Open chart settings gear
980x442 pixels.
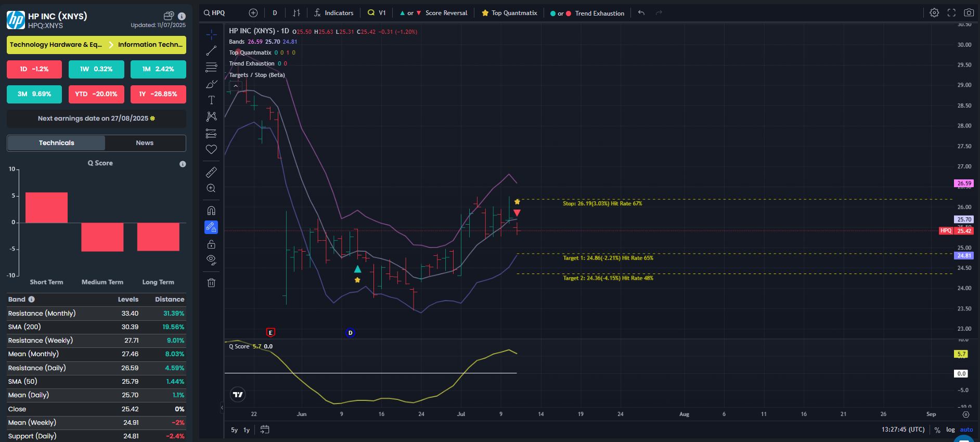[934, 13]
